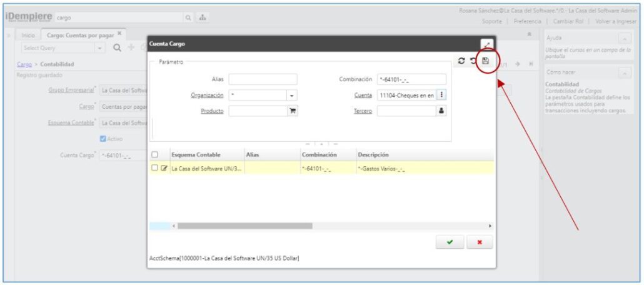The width and height of the screenshot is (644, 285).
Task: Open product lookup via shopping cart icon
Action: tap(293, 111)
